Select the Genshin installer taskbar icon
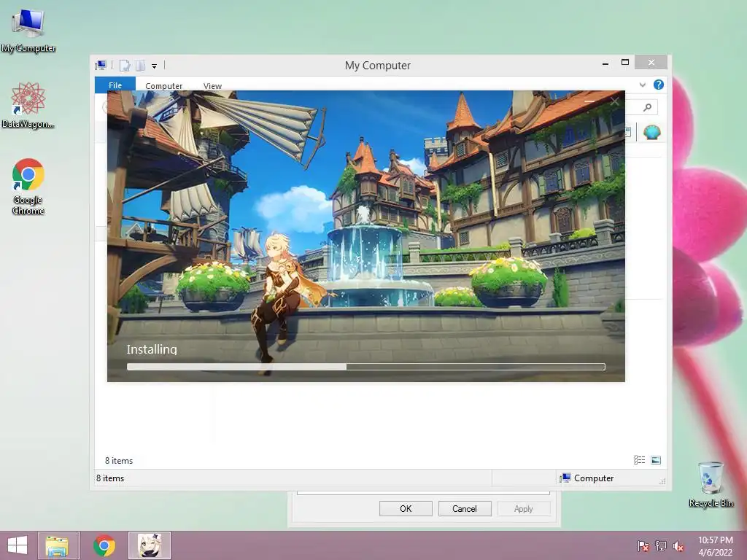Screen dimensions: 747x560 [x=150, y=545]
